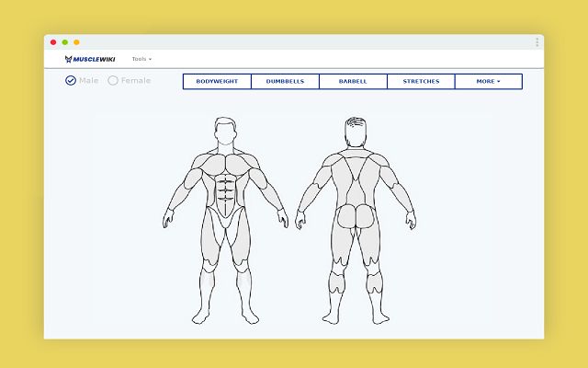Viewport: 588px width, 368px height.
Task: Expand the More dropdown tab
Action: (x=489, y=82)
